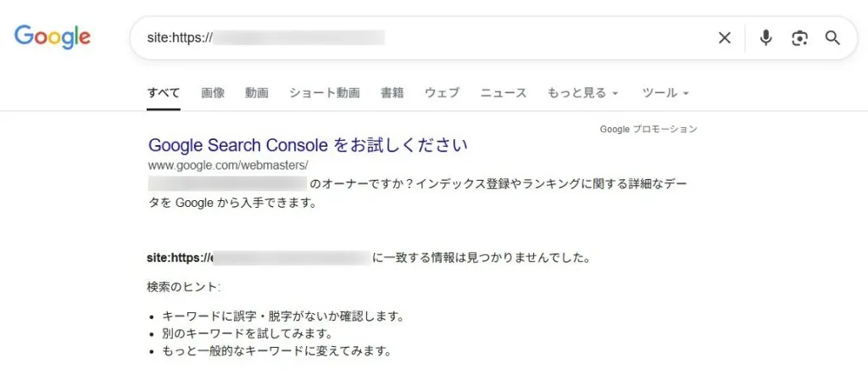868x380 pixels.
Task: Expand the もっと見る dropdown
Action: pyautogui.click(x=577, y=92)
